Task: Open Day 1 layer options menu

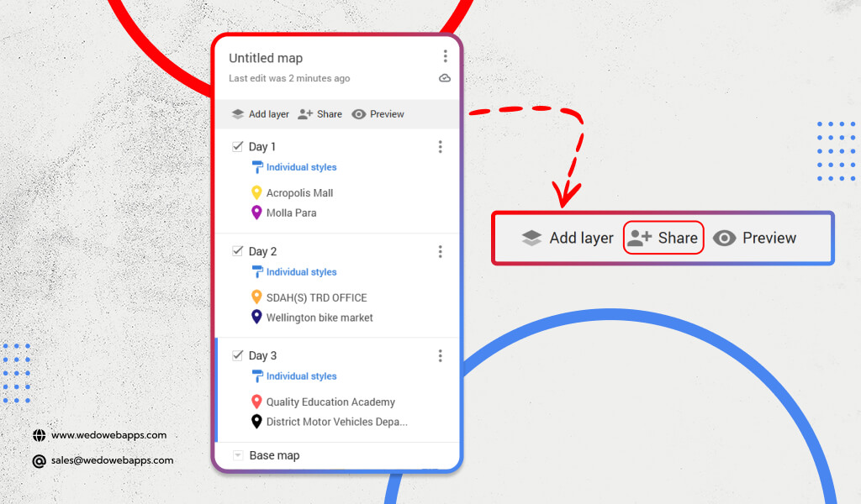Action: 440,147
